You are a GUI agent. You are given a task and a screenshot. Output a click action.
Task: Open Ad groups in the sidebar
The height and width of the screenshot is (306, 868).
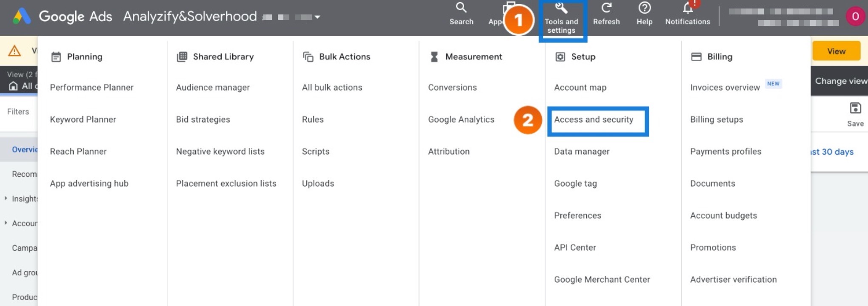[x=25, y=272]
